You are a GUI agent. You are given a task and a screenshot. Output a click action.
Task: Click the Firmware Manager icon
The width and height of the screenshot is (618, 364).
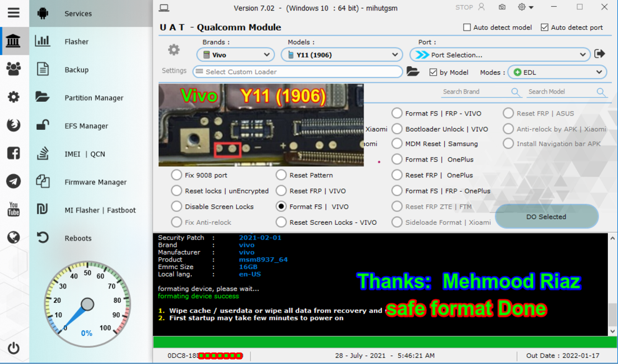[x=42, y=181]
